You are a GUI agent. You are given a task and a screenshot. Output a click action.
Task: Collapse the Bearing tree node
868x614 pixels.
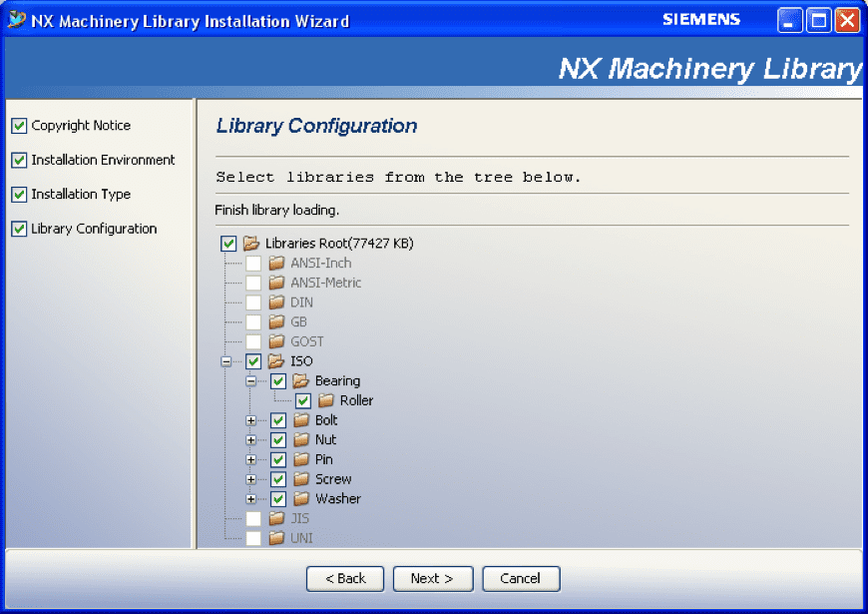[250, 381]
